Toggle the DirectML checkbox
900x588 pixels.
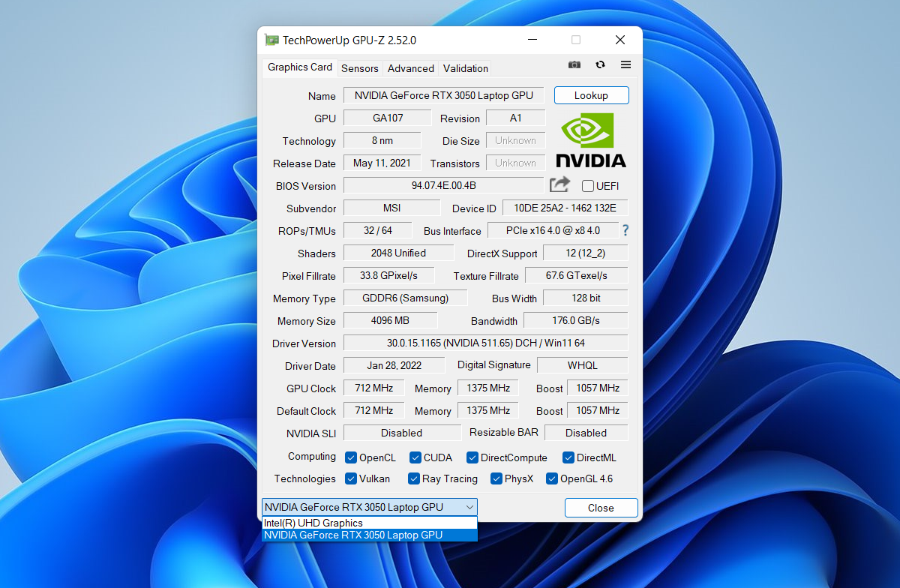point(568,457)
